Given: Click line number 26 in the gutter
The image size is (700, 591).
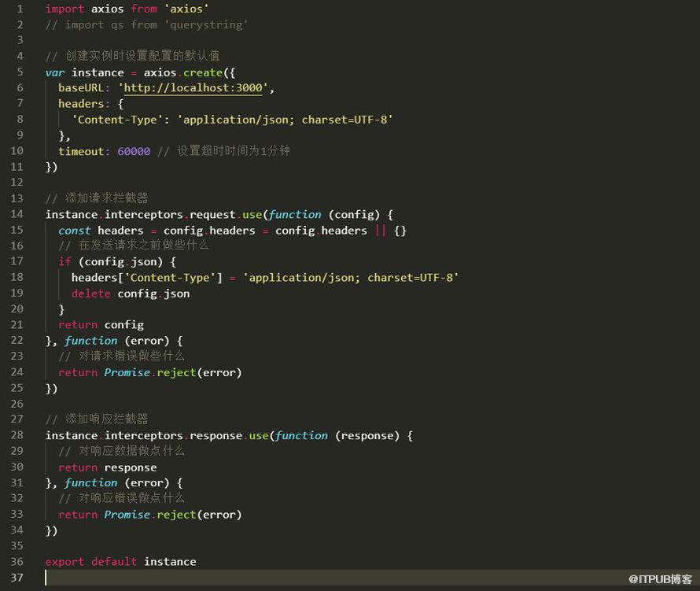Looking at the screenshot, I should click(x=17, y=404).
